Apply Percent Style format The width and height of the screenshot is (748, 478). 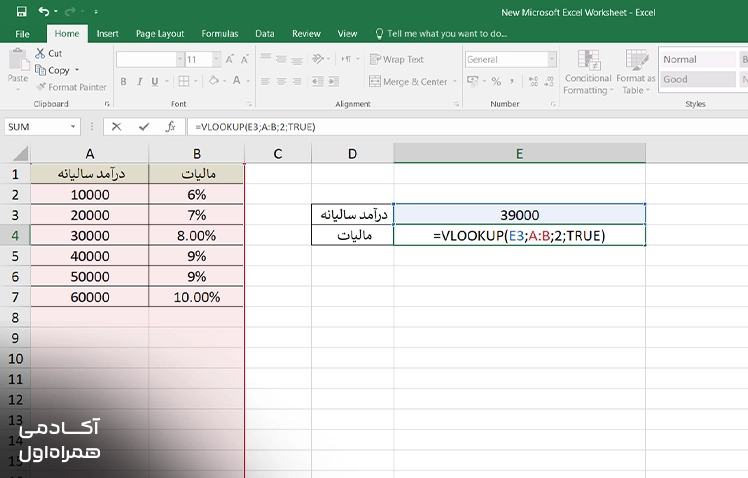point(497,81)
